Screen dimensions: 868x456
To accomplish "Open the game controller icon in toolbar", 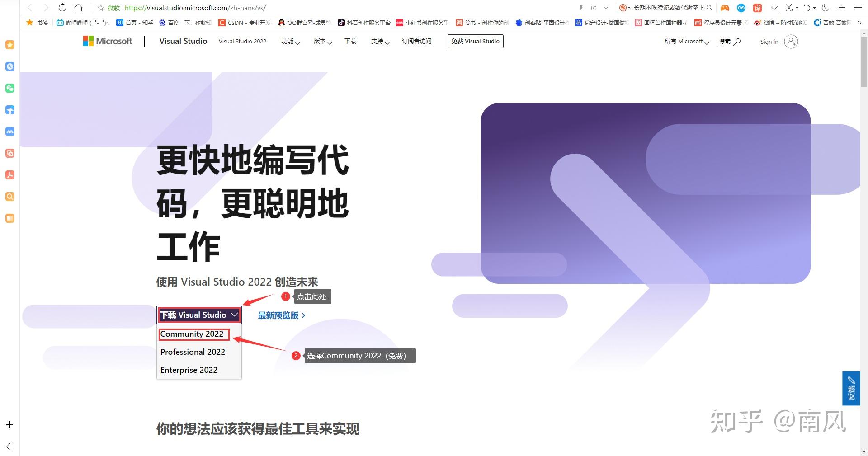I will (x=725, y=8).
